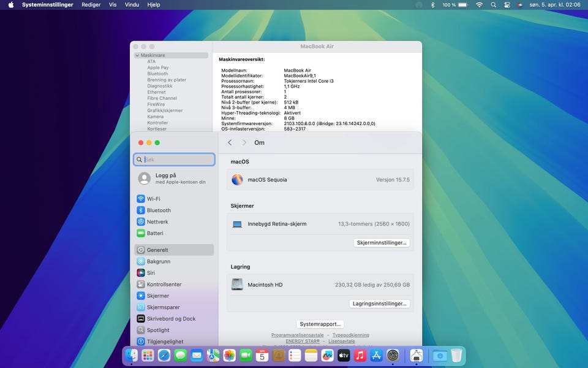This screenshot has width=588, height=368.
Task: Select Ethernet in MacBook Air window tree
Action: pos(156,92)
